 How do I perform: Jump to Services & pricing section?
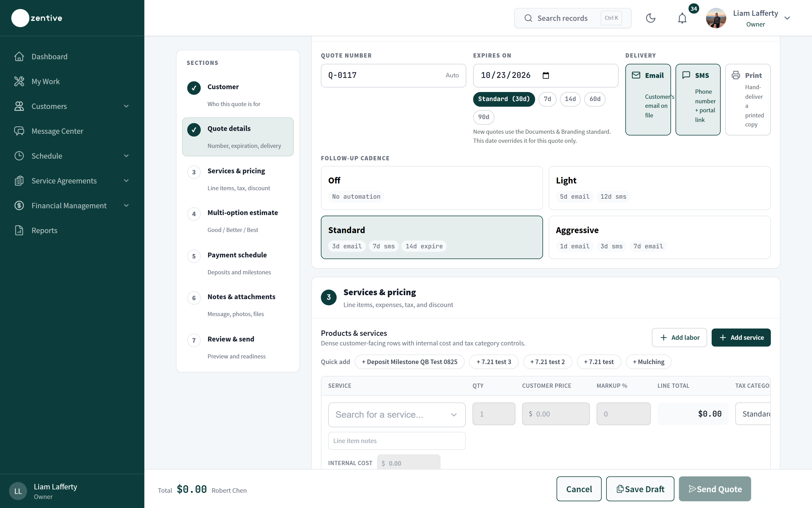tap(238, 179)
